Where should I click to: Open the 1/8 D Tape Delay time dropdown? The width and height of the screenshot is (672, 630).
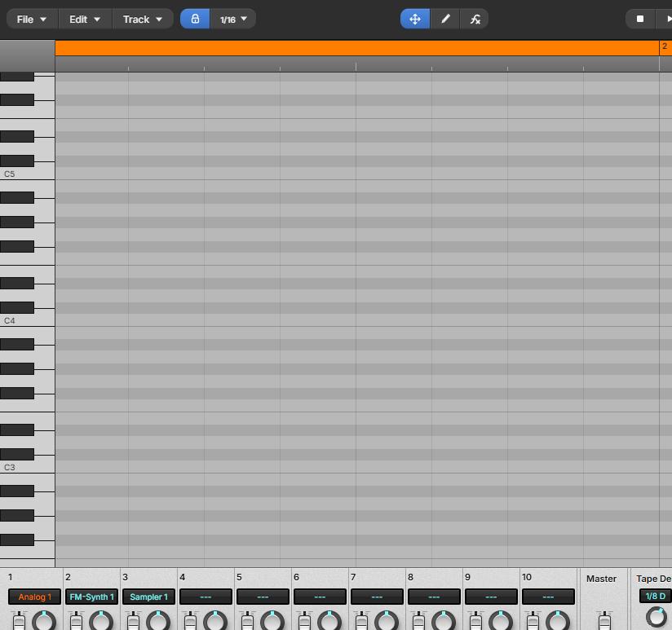click(655, 596)
